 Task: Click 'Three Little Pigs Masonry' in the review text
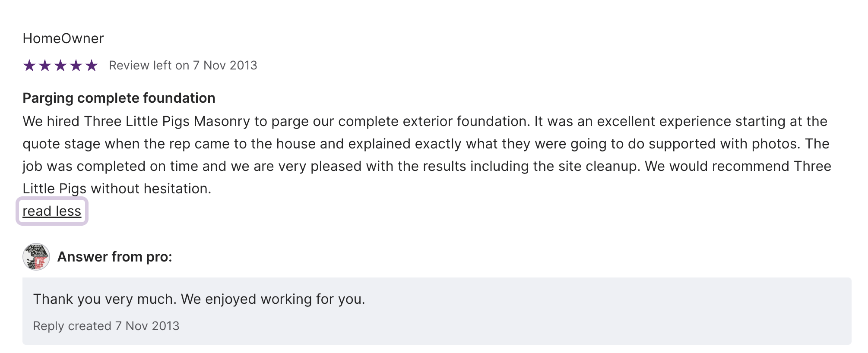pos(167,121)
